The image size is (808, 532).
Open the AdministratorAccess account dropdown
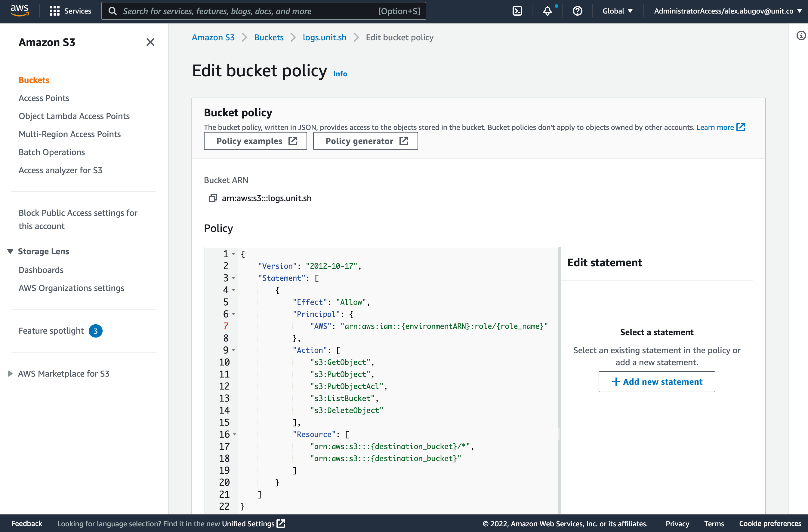click(728, 11)
